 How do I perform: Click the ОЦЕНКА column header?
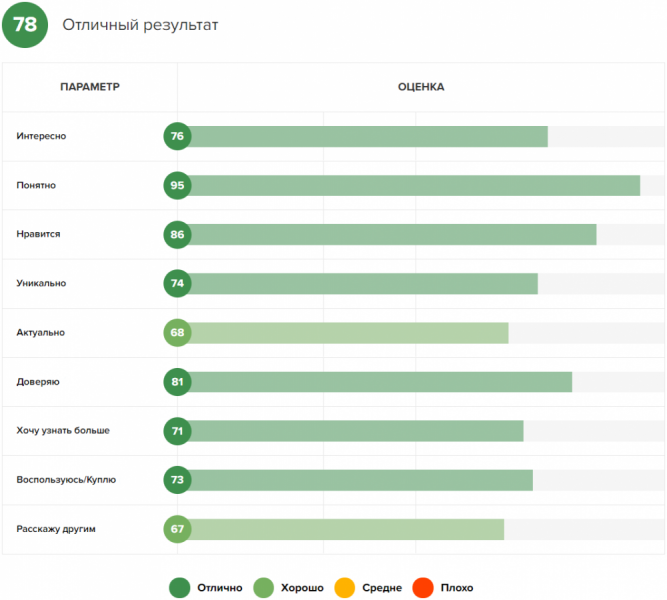click(421, 87)
